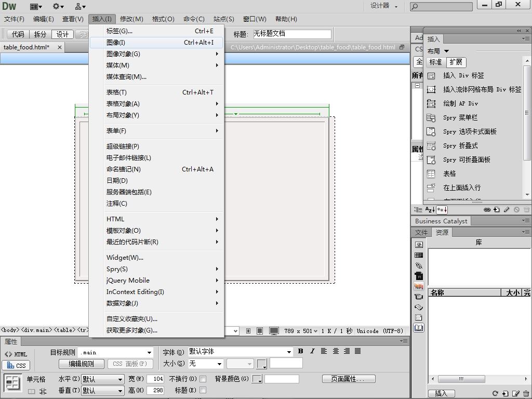The height and width of the screenshot is (399, 532).
Task: Click the align center icon
Action: click(336, 351)
